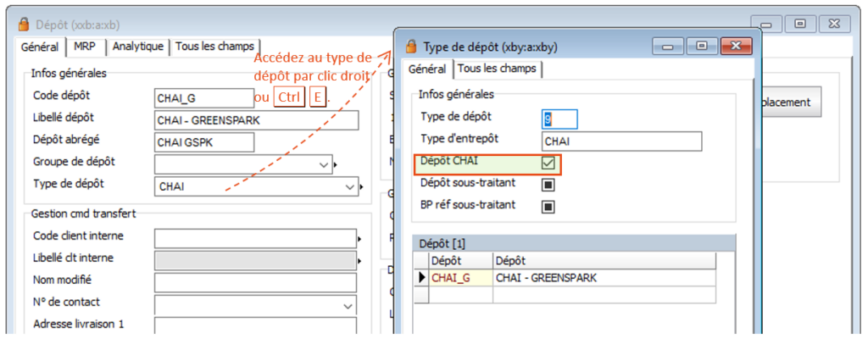This screenshot has height=355, width=868.
Task: Click drill-down arrow beside Type de dépôt CHAI
Action: point(362,186)
